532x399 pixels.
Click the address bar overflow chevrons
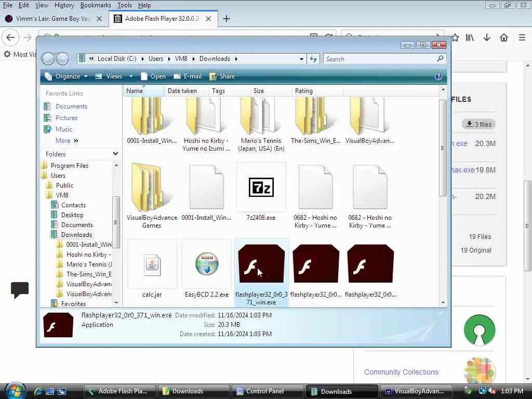tap(91, 59)
